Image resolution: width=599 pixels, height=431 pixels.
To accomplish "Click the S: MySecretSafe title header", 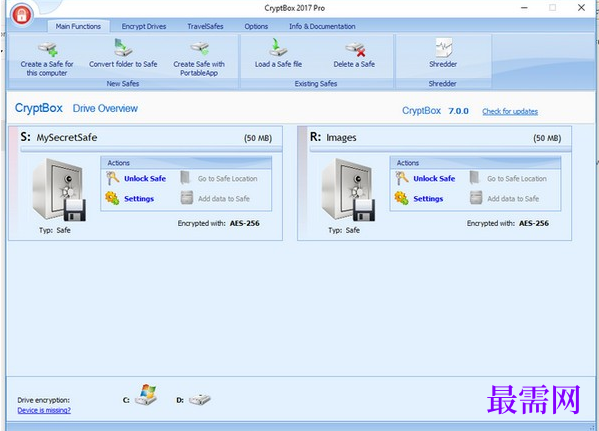I will coord(59,137).
